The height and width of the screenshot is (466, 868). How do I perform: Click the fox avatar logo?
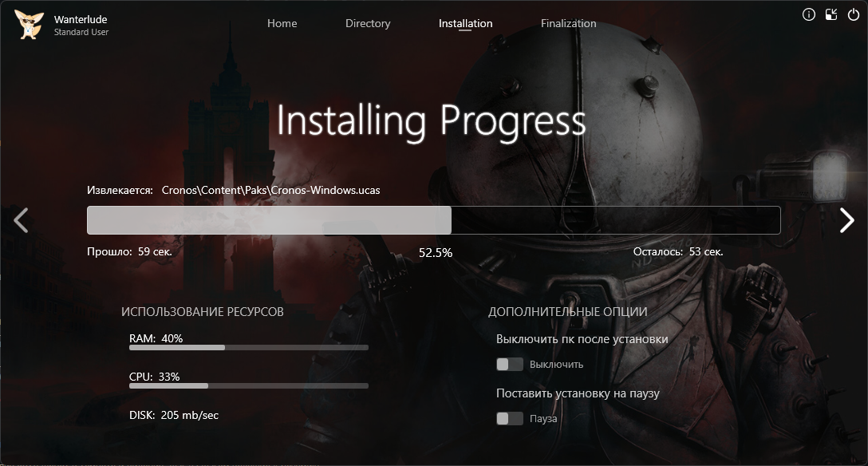tap(29, 25)
